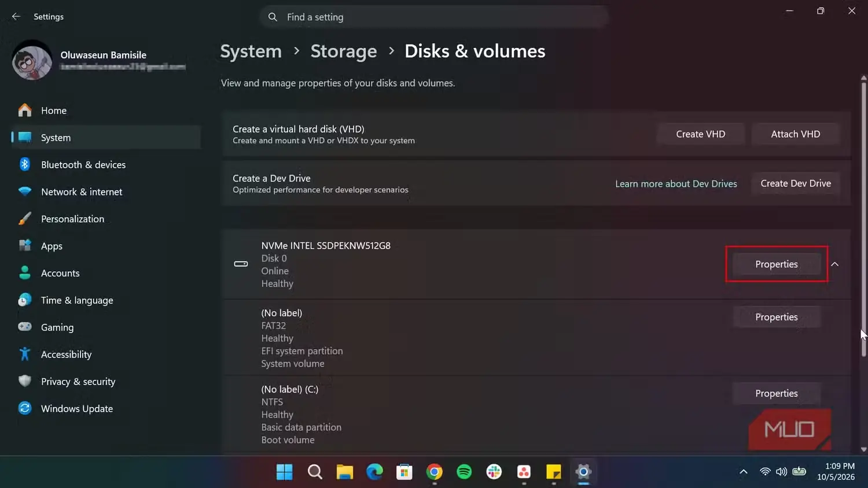The width and height of the screenshot is (868, 488).
Task: Navigate to System breadcrumb
Action: tap(251, 51)
